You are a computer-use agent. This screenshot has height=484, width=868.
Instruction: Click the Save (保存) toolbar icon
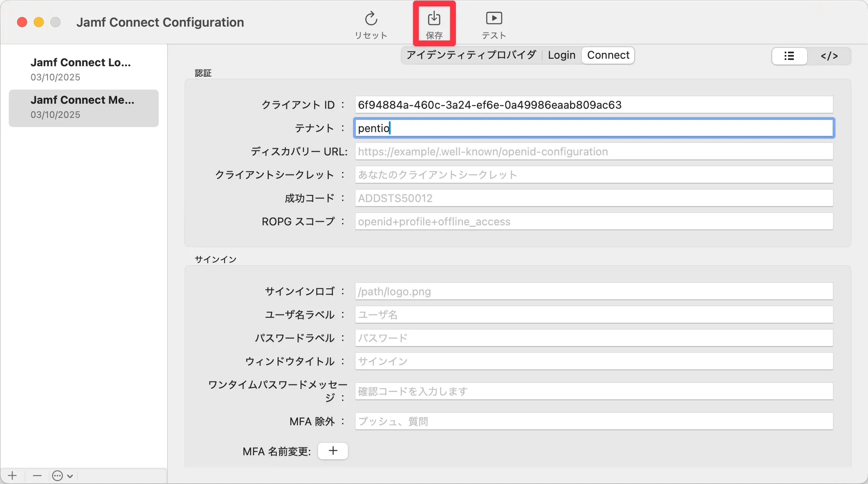pyautogui.click(x=434, y=19)
